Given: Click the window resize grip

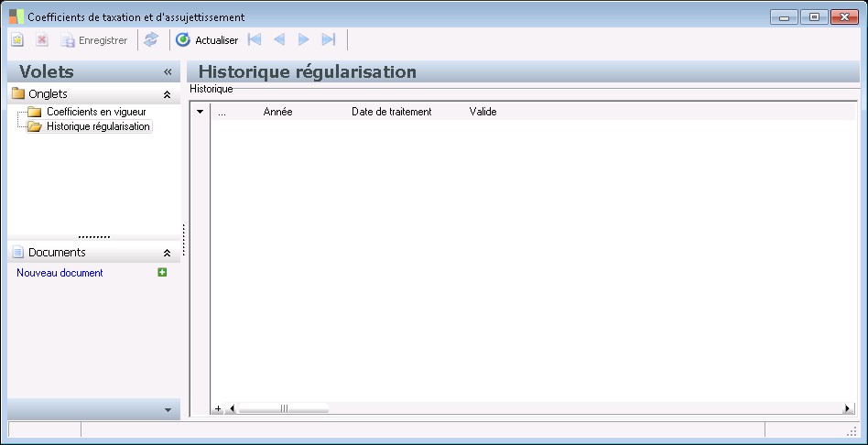Looking at the screenshot, I should coord(852,430).
